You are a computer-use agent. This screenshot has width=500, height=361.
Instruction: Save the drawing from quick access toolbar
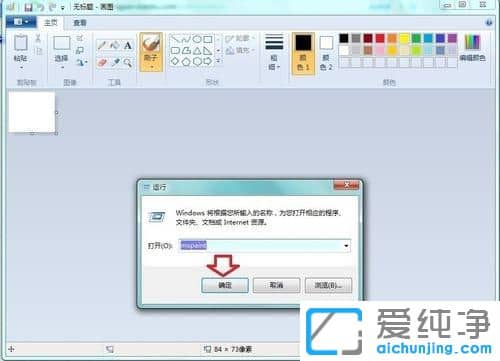point(29,7)
